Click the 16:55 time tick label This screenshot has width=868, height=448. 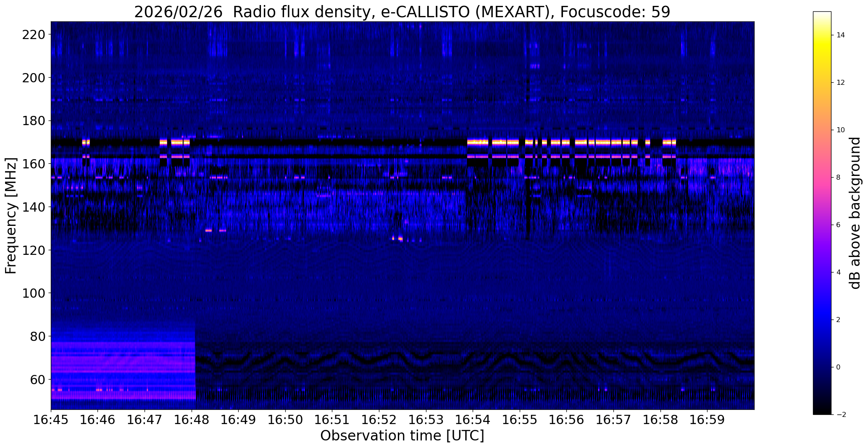pyautogui.click(x=520, y=420)
